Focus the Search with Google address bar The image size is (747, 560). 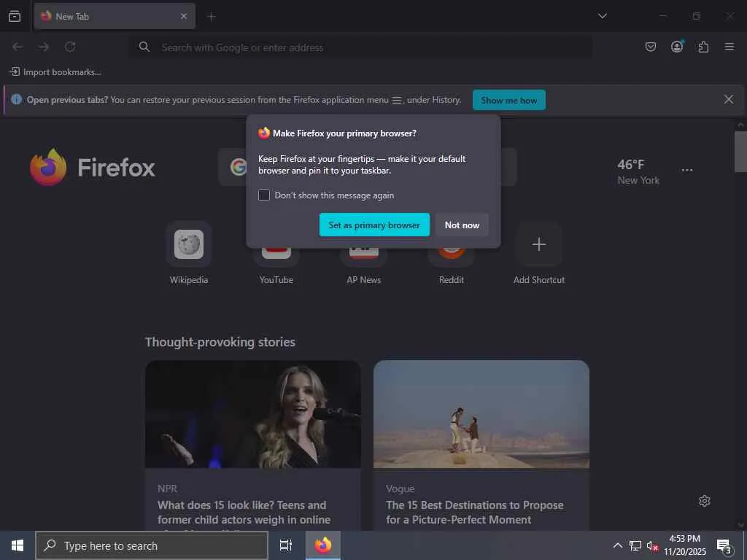point(360,47)
